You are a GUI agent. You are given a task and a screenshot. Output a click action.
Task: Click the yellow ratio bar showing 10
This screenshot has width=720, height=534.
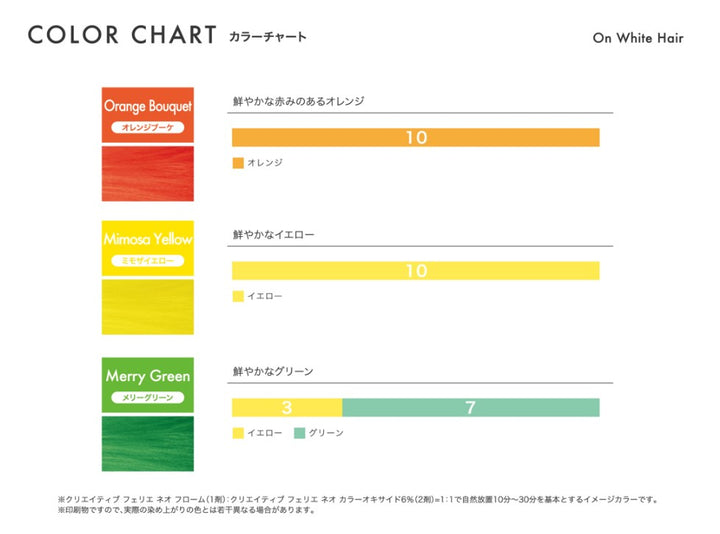coord(415,271)
